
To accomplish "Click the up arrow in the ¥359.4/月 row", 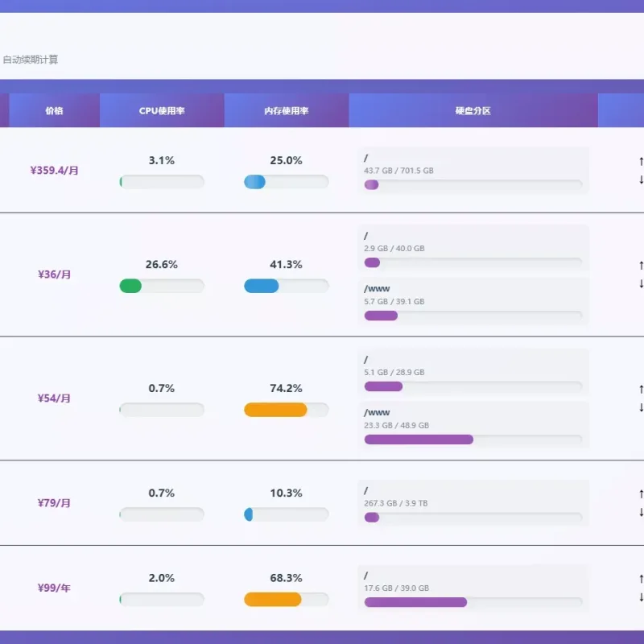I will [x=641, y=162].
